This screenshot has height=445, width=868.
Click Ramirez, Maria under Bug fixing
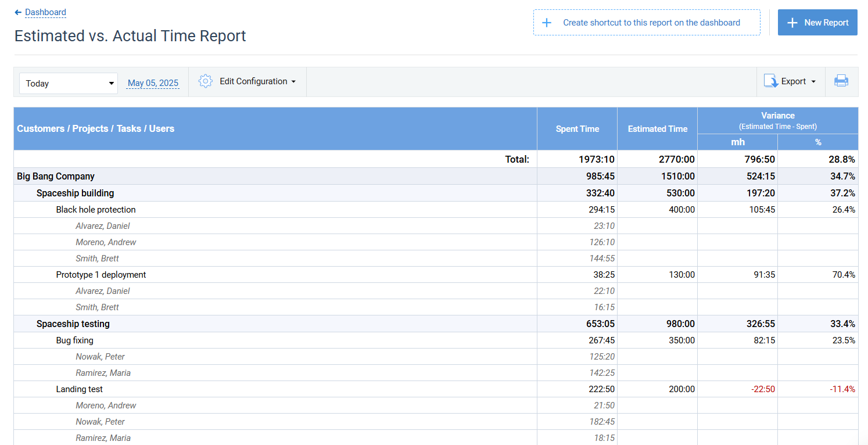click(103, 373)
